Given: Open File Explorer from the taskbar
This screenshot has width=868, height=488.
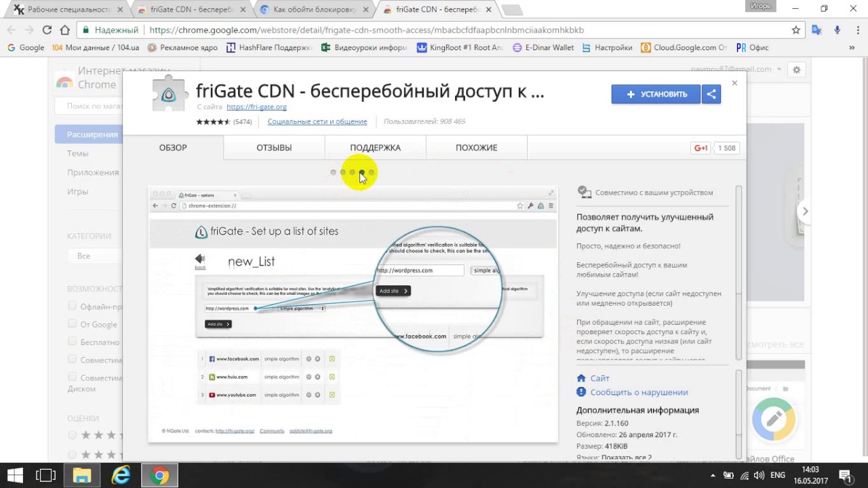Looking at the screenshot, I should tap(82, 475).
